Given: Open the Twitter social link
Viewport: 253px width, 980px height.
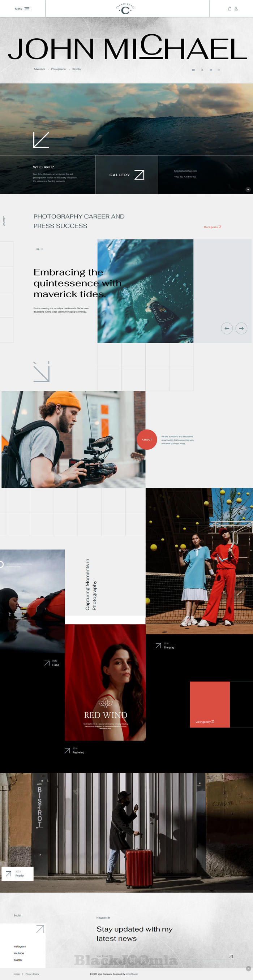Looking at the screenshot, I should click(18, 960).
